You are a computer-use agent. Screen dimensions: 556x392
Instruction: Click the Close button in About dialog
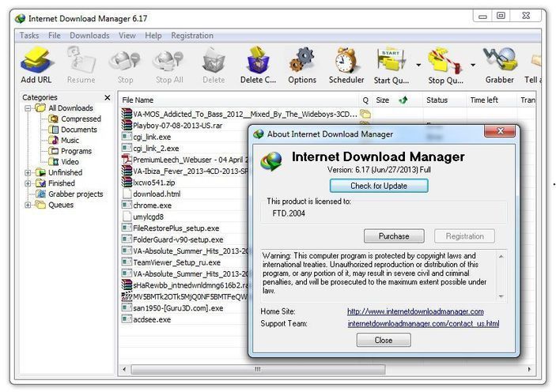click(x=384, y=341)
